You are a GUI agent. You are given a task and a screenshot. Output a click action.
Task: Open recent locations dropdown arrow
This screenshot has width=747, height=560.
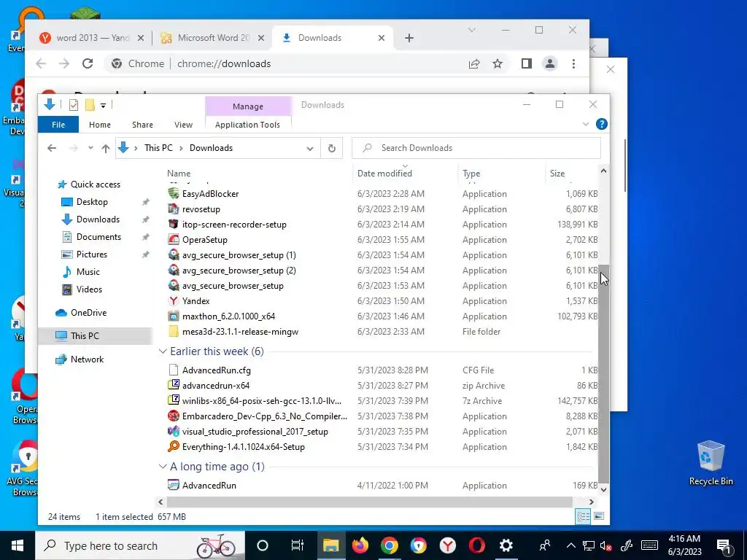pyautogui.click(x=90, y=148)
